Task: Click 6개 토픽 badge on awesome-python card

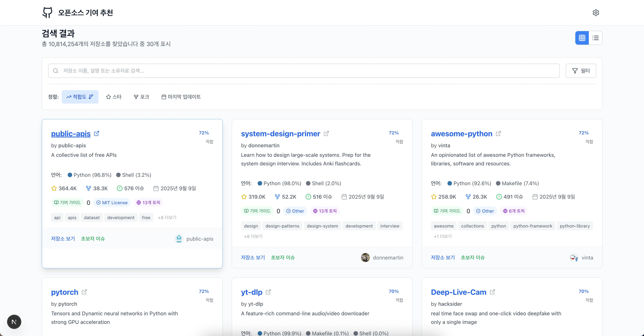Action: (x=514, y=211)
